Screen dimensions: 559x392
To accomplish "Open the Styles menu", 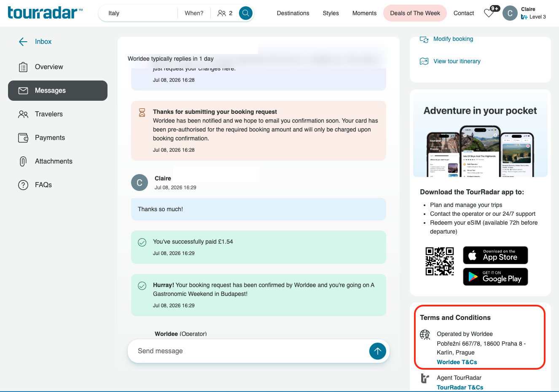I will 331,13.
